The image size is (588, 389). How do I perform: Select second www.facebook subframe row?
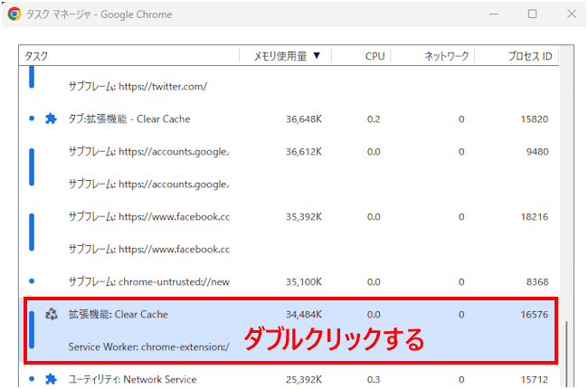click(x=289, y=250)
